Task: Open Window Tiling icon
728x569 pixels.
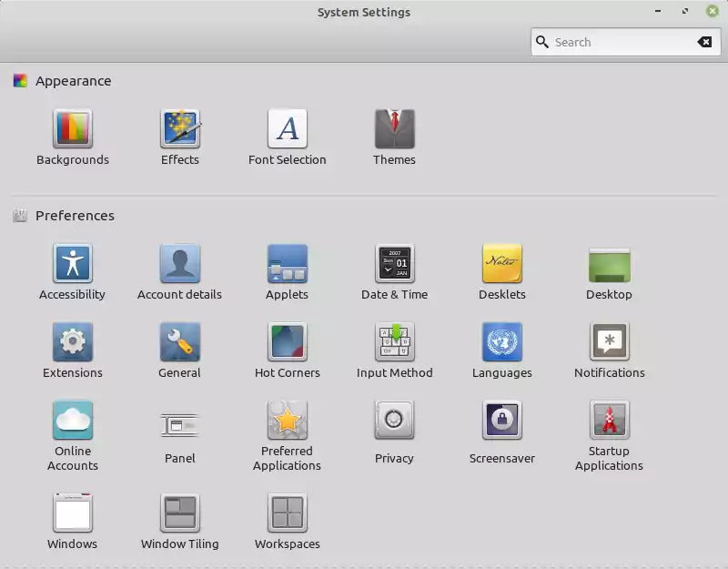Action: coord(180,513)
